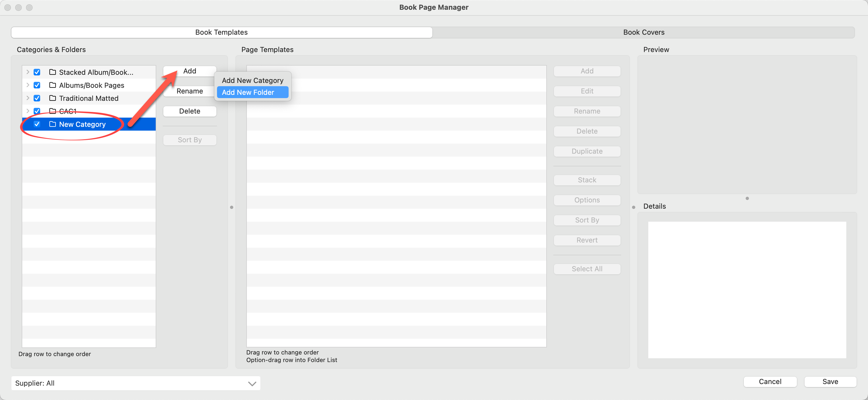Click the CAC1 folder icon
The image size is (868, 400).
point(53,111)
